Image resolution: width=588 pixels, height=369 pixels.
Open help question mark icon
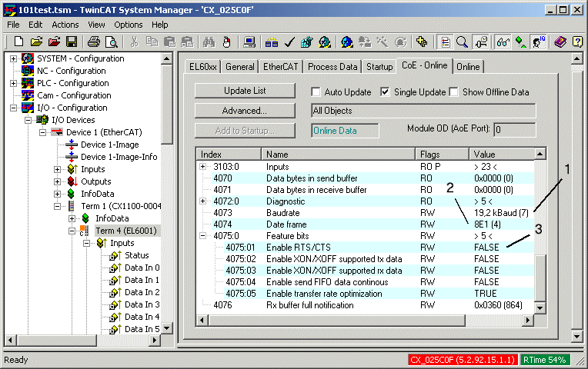point(577,42)
